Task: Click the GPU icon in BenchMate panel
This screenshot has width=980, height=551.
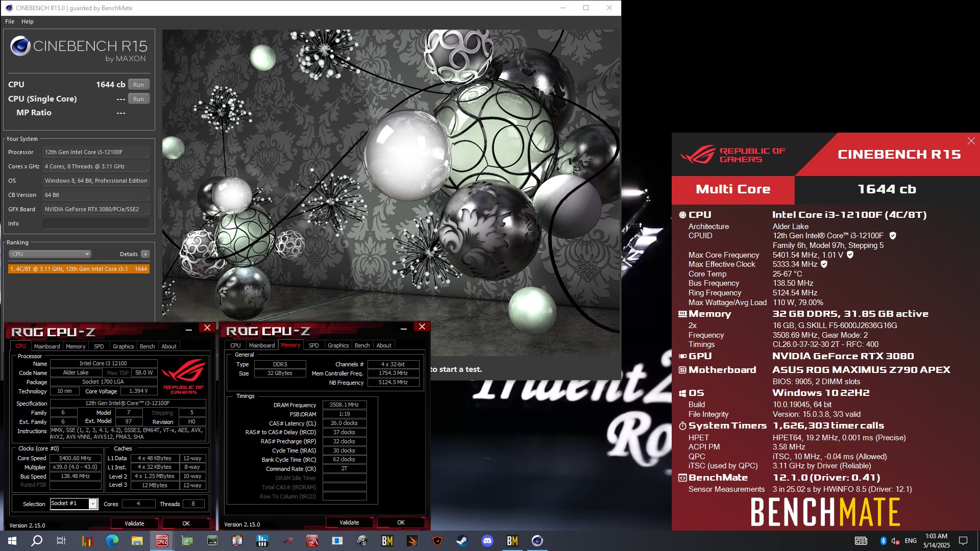Action: pyautogui.click(x=682, y=356)
